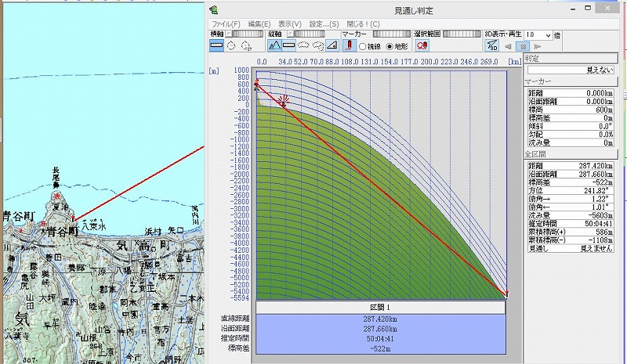Adjust the 横軸 horizontal axis slider
Image resolution: width=627 pixels, height=364 pixels.
point(248,34)
